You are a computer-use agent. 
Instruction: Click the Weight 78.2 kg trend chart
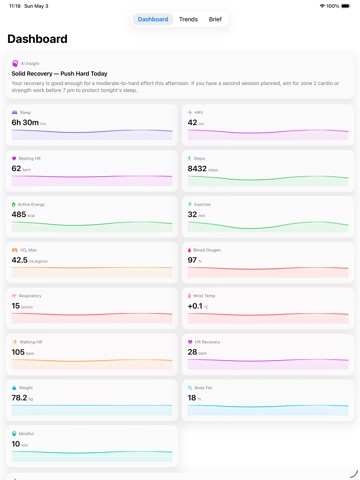click(x=92, y=410)
